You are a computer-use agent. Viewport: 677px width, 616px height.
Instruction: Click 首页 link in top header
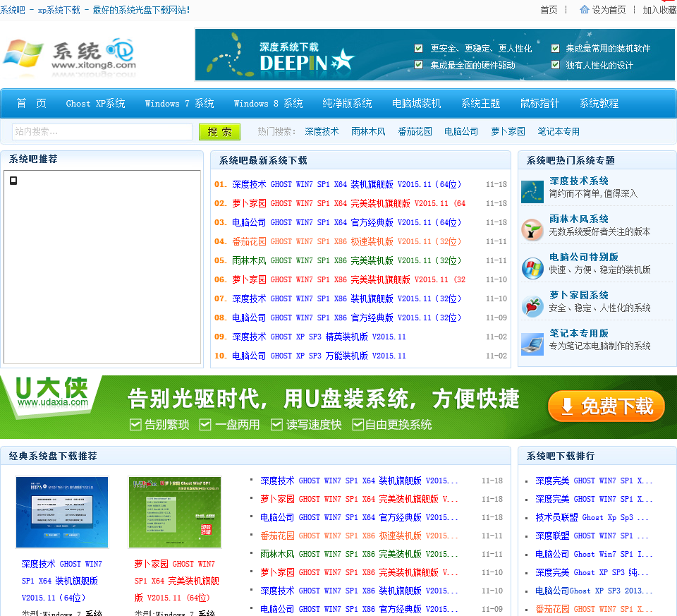(x=549, y=10)
